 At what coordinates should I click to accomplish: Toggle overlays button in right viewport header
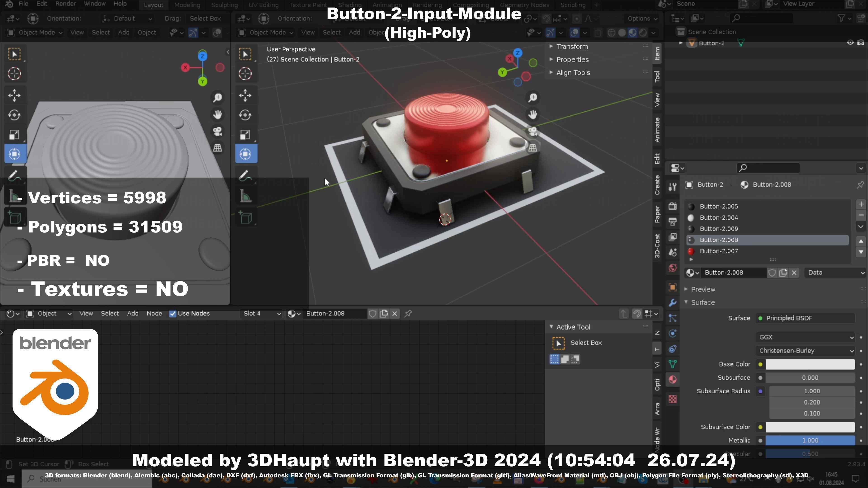tap(574, 33)
